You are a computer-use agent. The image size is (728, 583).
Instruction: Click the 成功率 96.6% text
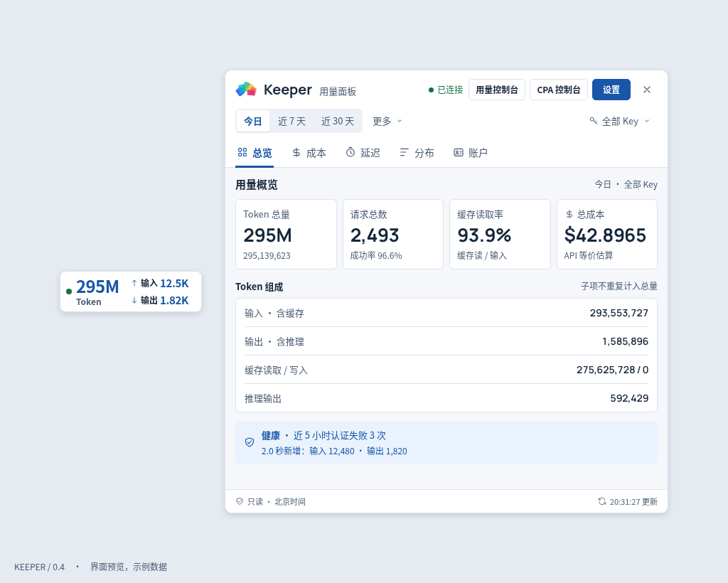click(376, 256)
